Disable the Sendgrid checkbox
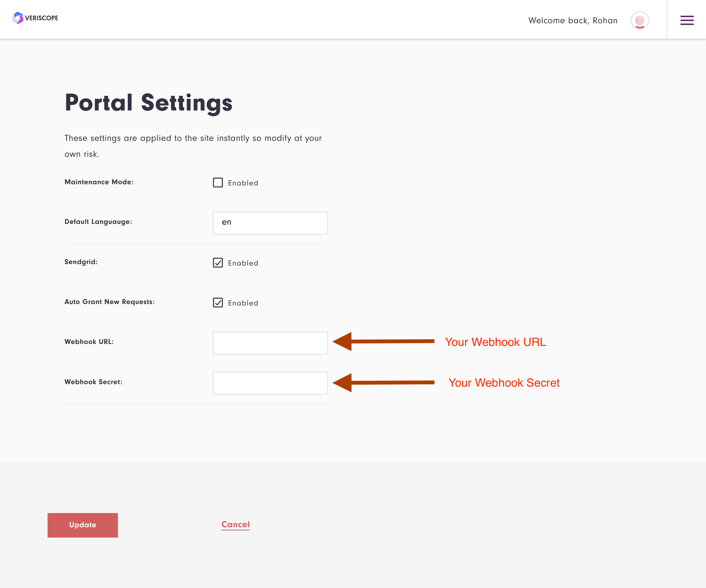706x588 pixels. click(x=218, y=263)
